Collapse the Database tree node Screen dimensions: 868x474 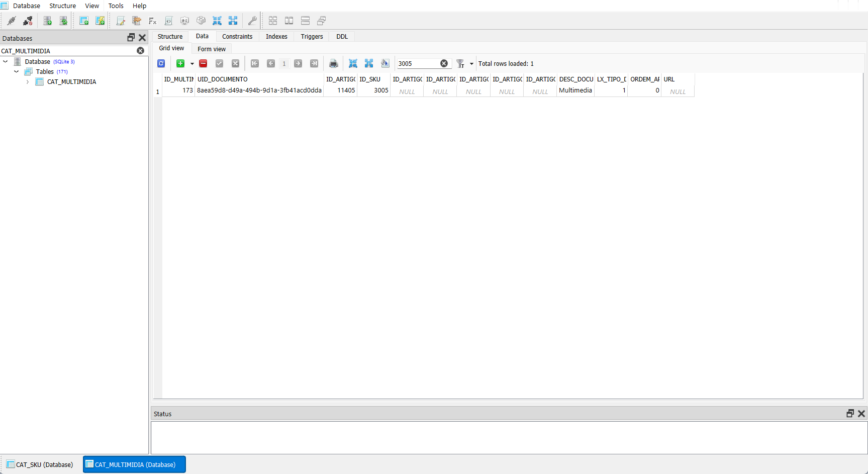(6, 61)
